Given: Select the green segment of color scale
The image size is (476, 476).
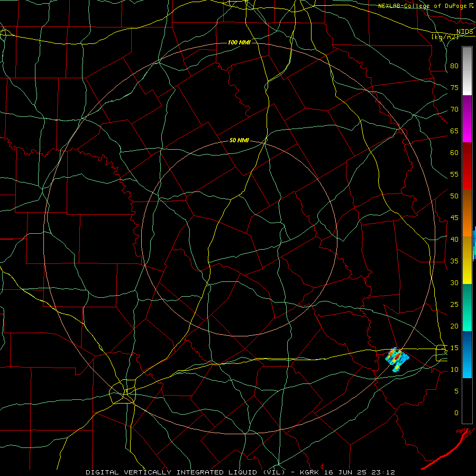Looking at the screenshot, I should point(467,307).
